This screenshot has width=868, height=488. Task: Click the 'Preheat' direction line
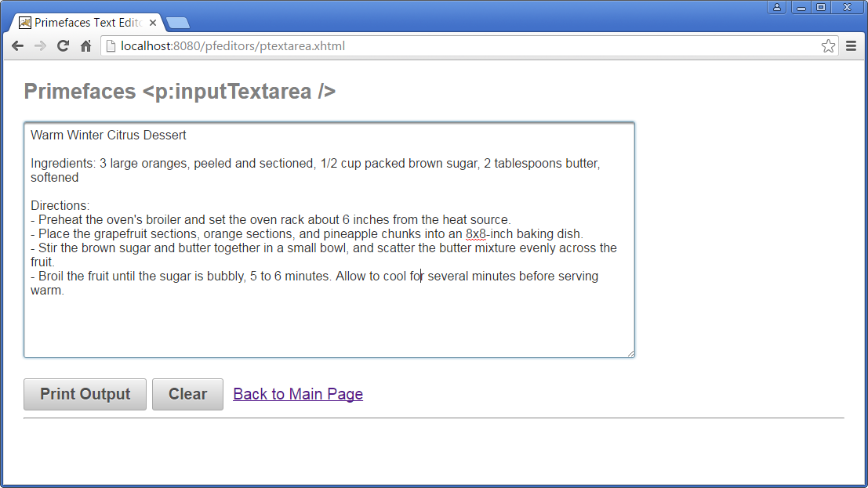271,219
